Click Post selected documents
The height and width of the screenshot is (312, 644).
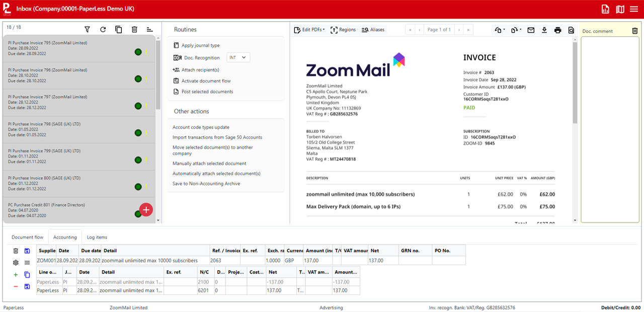click(x=208, y=91)
